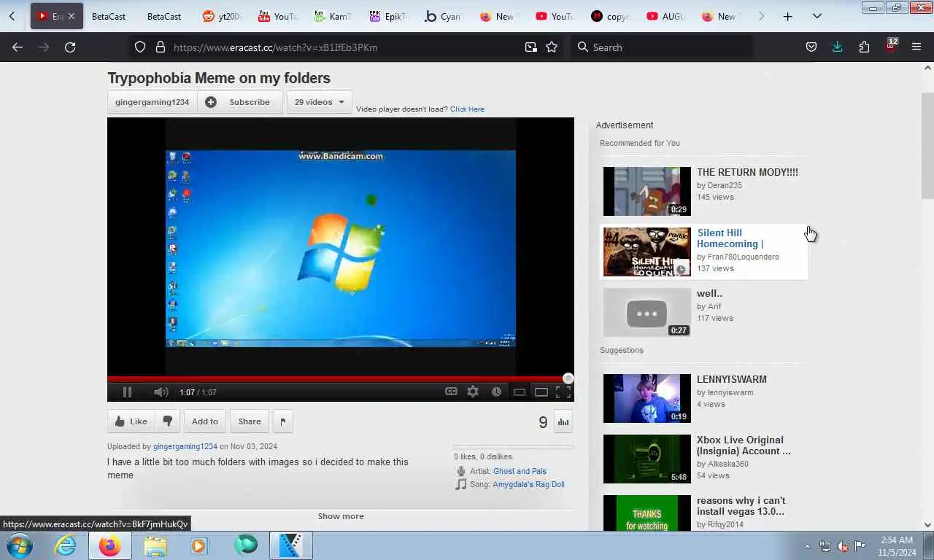Click the watch later clock icon in player
934x560 pixels.
[x=496, y=392]
